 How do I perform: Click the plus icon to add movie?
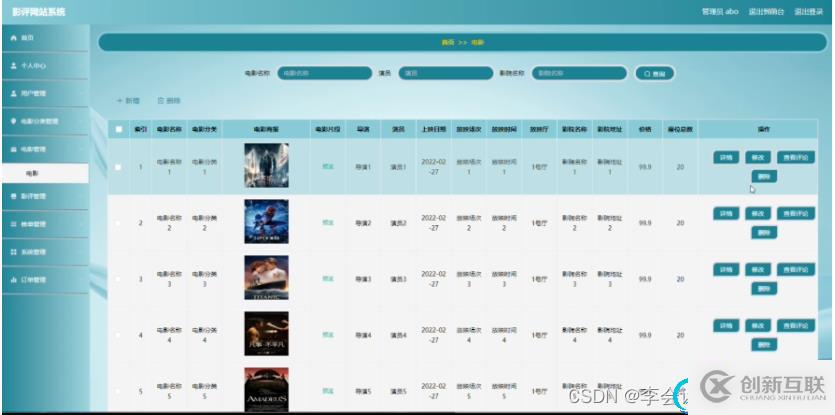tap(120, 101)
